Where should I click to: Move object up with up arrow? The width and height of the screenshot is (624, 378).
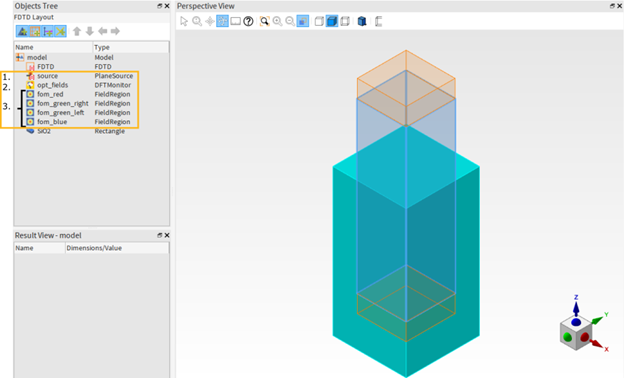pos(77,31)
